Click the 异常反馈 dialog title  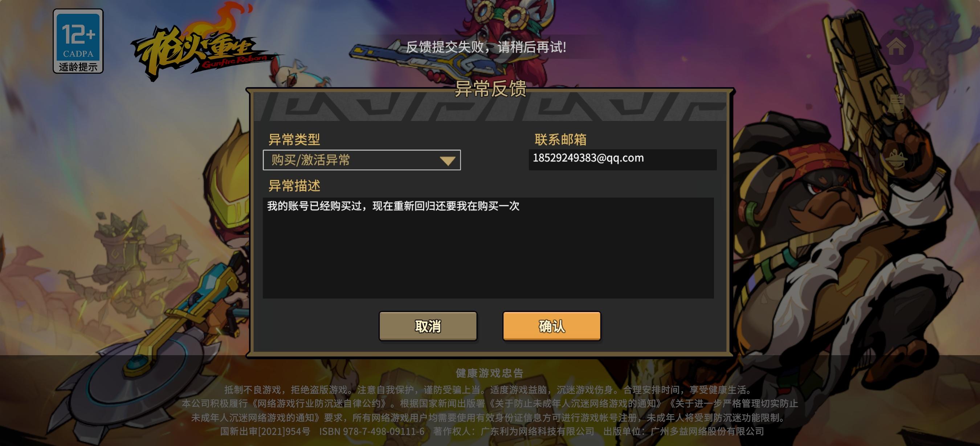490,89
